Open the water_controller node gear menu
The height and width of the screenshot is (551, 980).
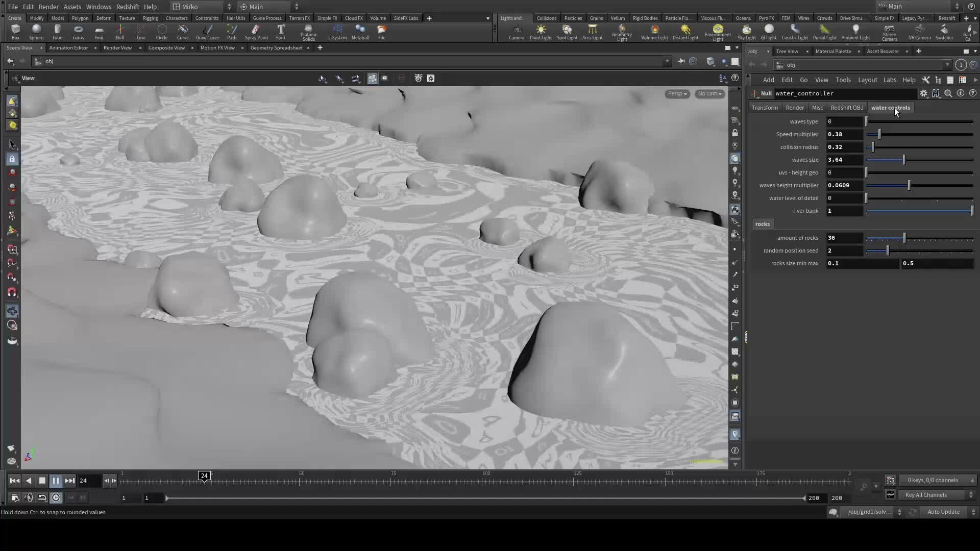[924, 93]
